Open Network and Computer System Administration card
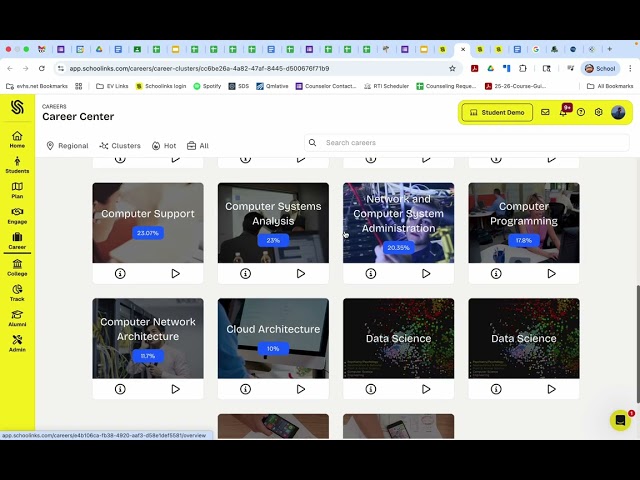The image size is (640, 480). (x=398, y=223)
